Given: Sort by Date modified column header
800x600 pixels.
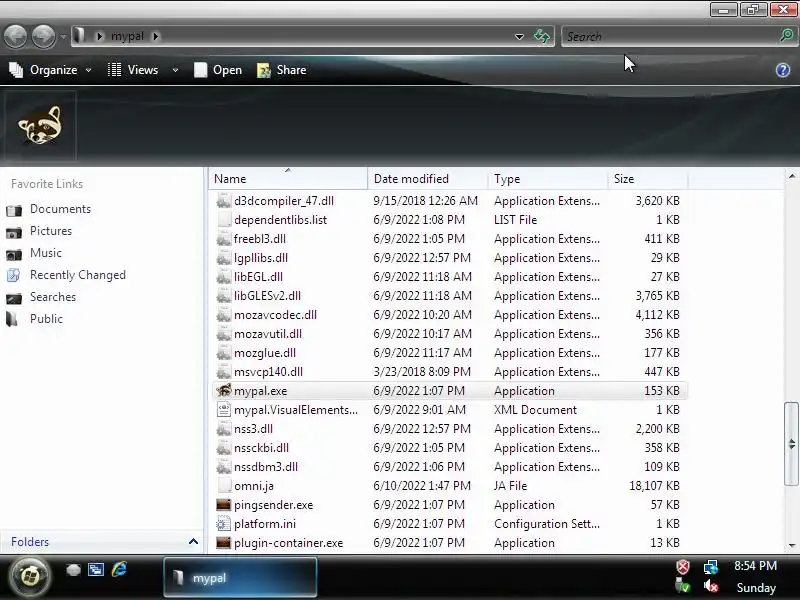Looking at the screenshot, I should [x=427, y=179].
